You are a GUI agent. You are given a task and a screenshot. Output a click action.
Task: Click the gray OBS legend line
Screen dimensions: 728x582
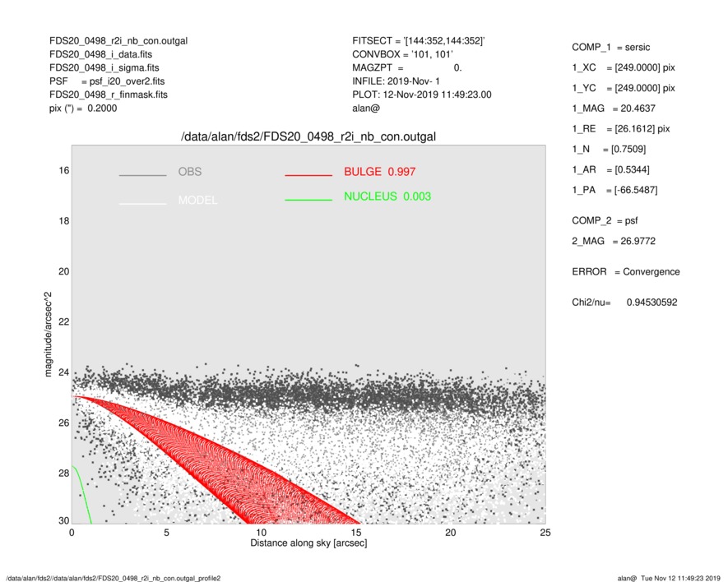[x=142, y=175]
